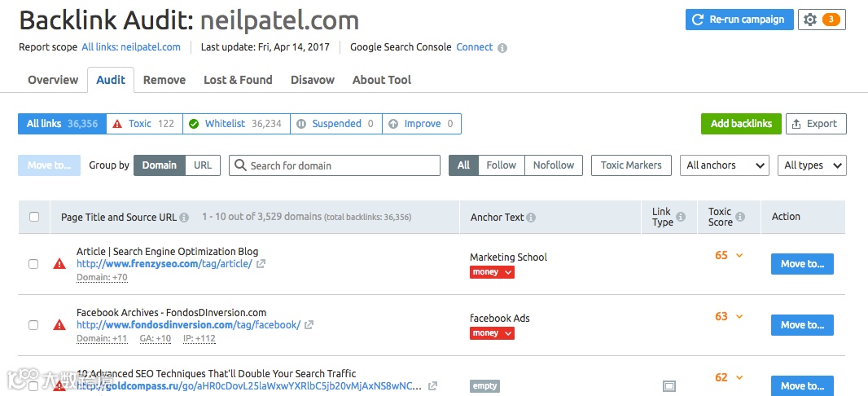Screen dimensions: 868x396
Task: Open external link icon for goldcompass.ru URL
Action: (x=433, y=385)
